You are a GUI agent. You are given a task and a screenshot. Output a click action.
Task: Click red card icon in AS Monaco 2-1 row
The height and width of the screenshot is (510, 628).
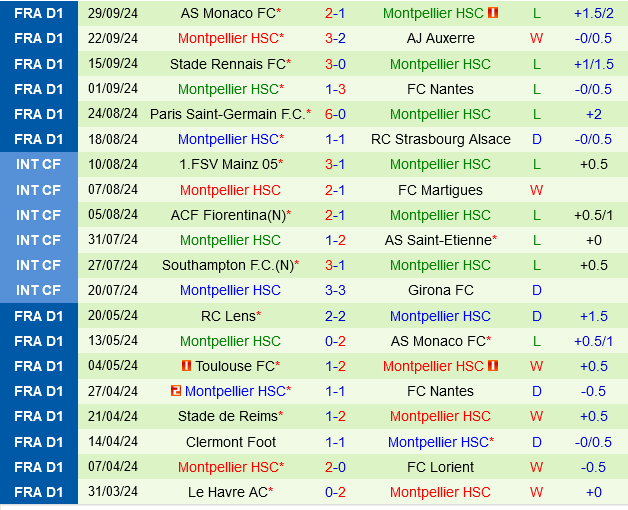point(493,13)
